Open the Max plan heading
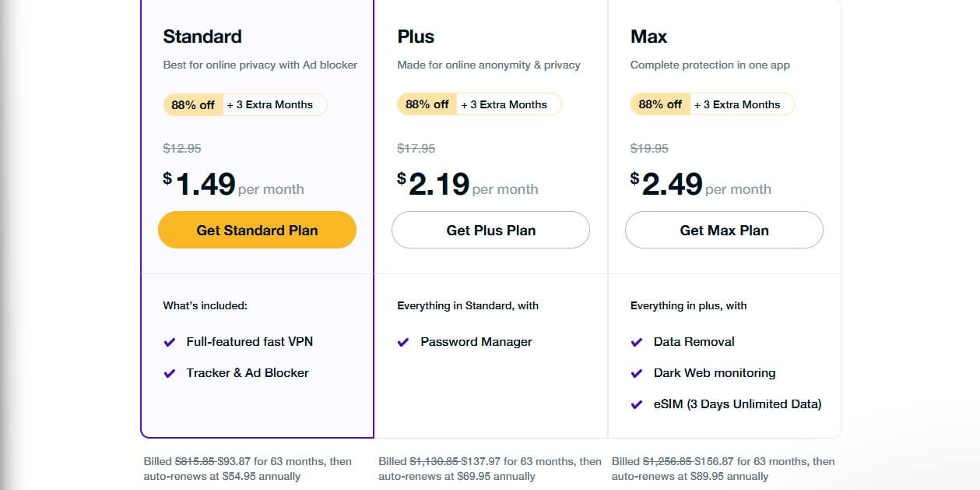980x490 pixels. click(648, 36)
